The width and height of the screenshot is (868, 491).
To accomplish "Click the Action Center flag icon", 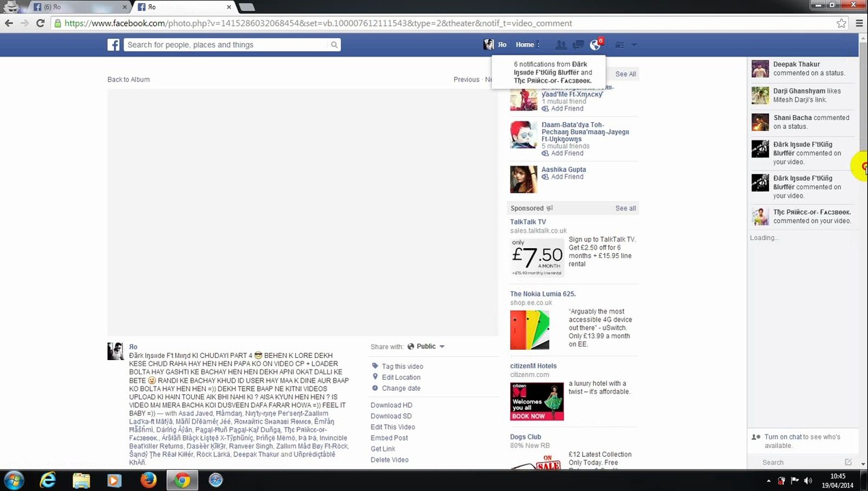I will point(793,481).
